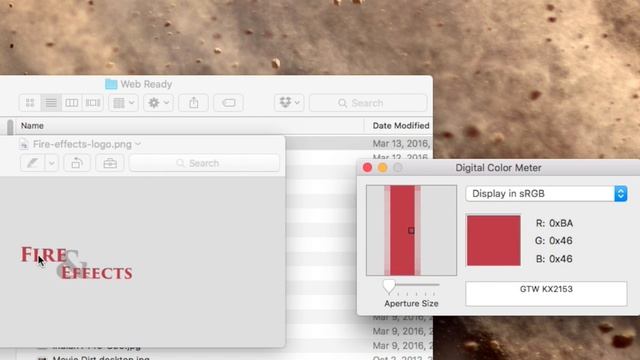640x360 pixels.
Task: Click the GTW KX2153 display name box
Action: point(546,293)
